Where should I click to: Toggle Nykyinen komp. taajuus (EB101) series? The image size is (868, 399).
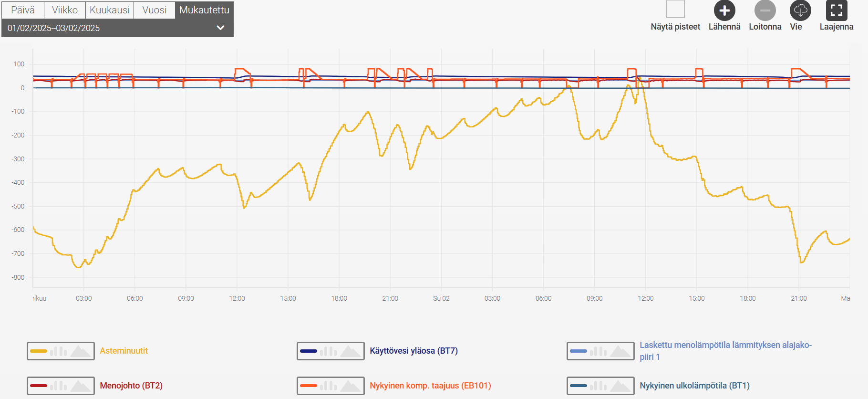(430, 386)
